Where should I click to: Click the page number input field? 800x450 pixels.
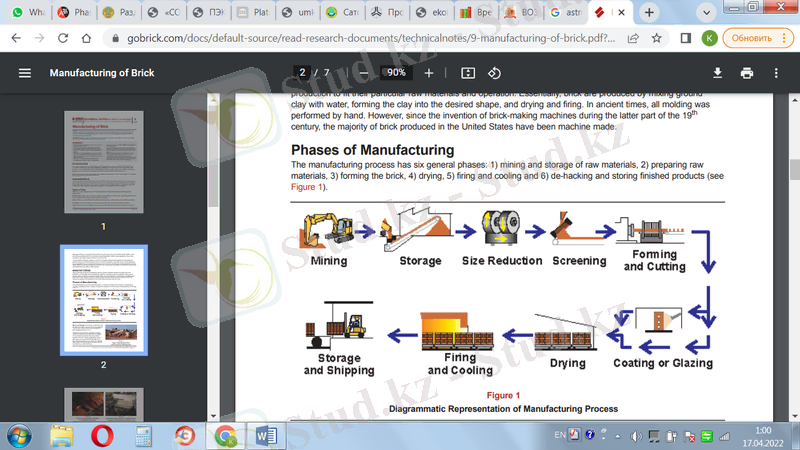coord(302,73)
